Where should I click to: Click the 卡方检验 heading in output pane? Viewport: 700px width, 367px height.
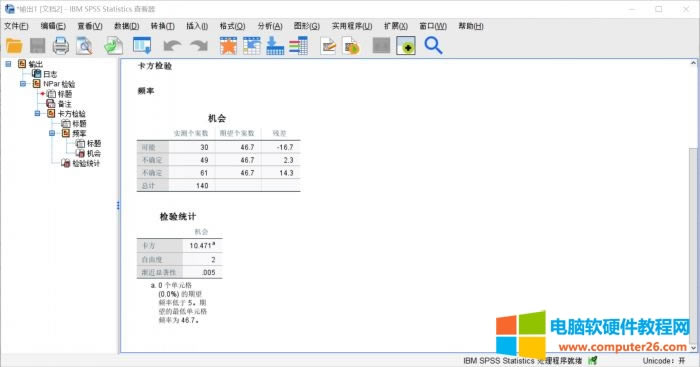click(x=154, y=66)
